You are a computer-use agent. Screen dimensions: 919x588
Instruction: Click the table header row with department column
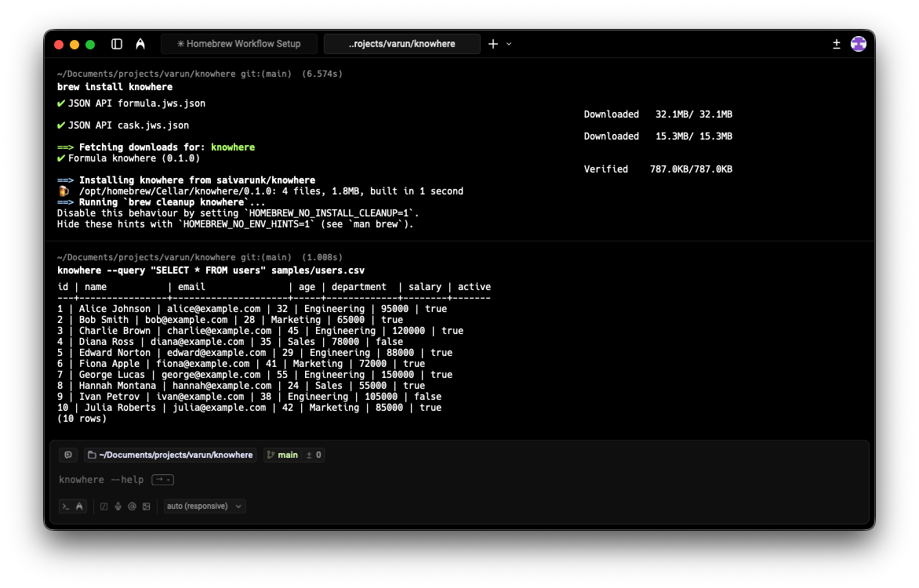[274, 287]
